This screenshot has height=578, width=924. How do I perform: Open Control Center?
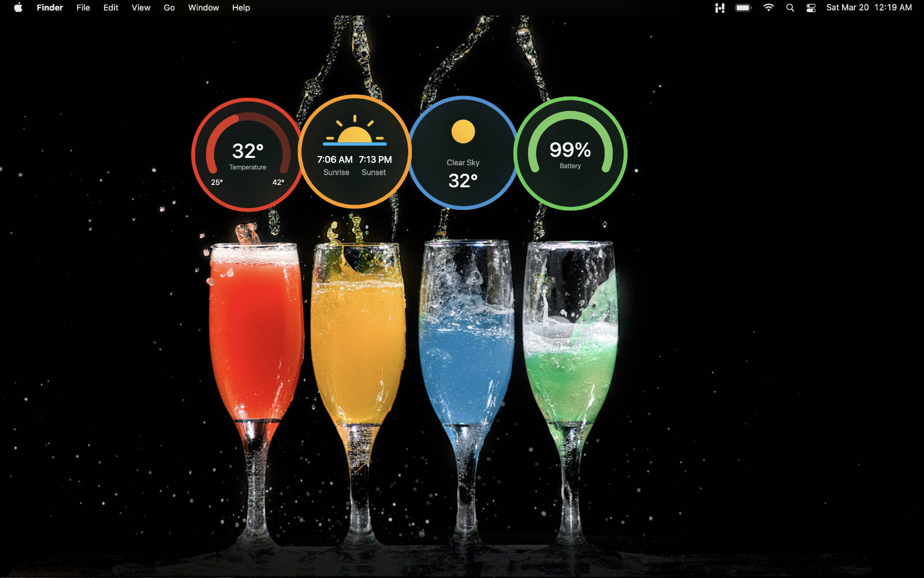[811, 8]
